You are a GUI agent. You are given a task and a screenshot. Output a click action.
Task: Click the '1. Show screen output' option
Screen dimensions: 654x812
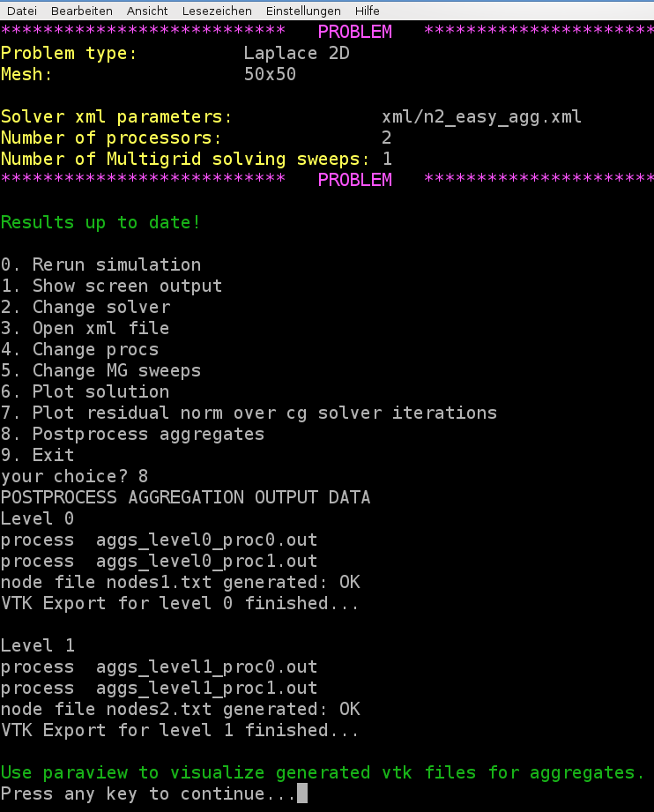[x=111, y=286]
